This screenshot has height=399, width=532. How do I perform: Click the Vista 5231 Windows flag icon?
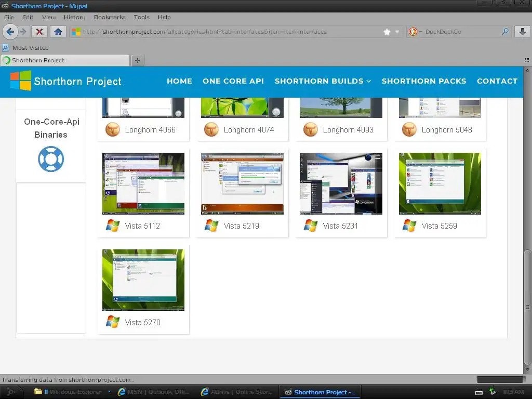point(311,225)
